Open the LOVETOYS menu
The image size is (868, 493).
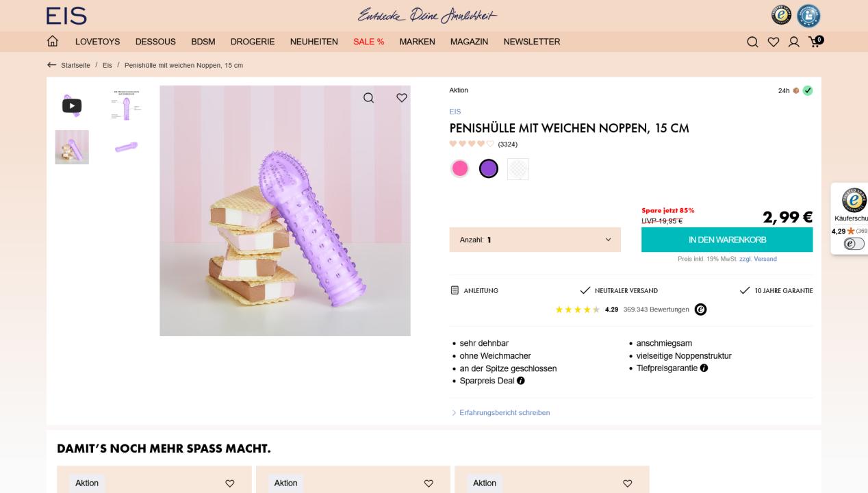[97, 42]
